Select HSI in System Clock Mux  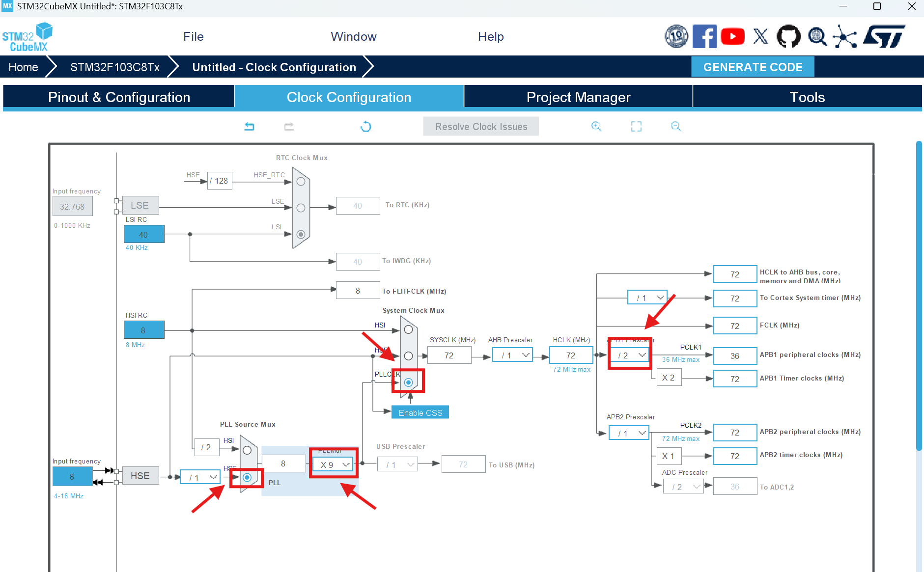[x=408, y=329]
